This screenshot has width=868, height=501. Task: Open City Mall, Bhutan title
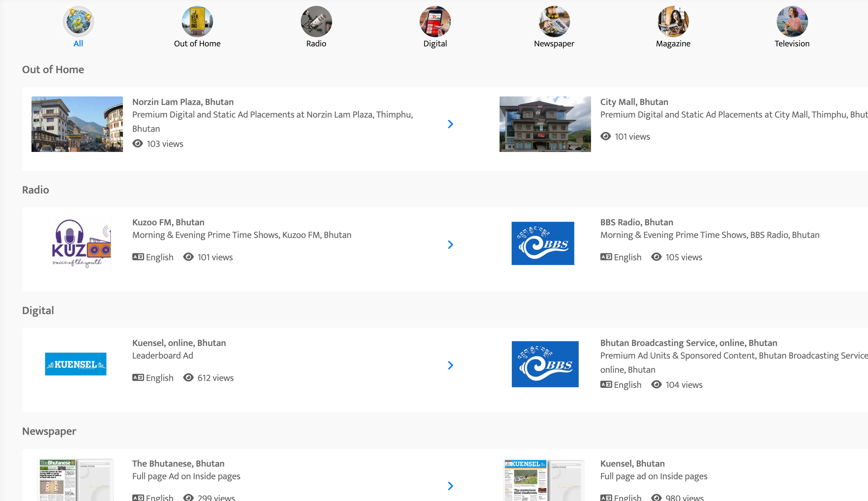(634, 102)
